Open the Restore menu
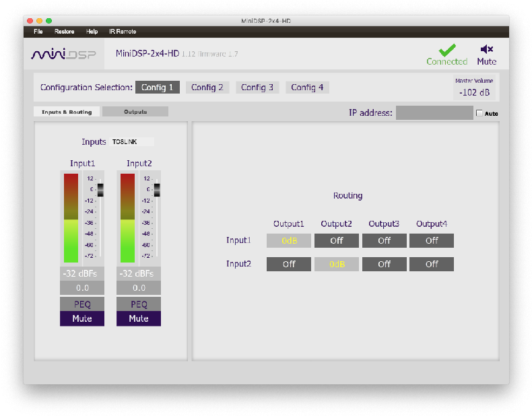Image resolution: width=532 pixels, height=416 pixels. point(65,32)
